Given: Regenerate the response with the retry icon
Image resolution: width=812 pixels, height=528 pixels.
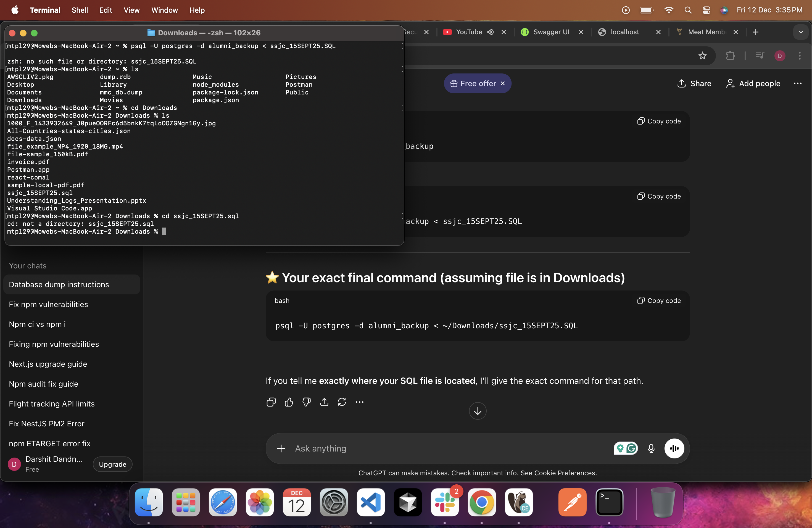Looking at the screenshot, I should [342, 402].
